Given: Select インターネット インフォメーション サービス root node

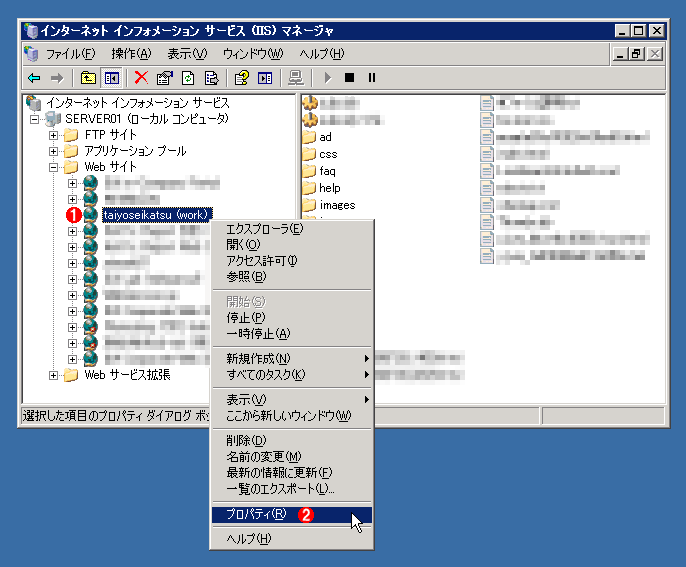Looking at the screenshot, I should click(138, 102).
